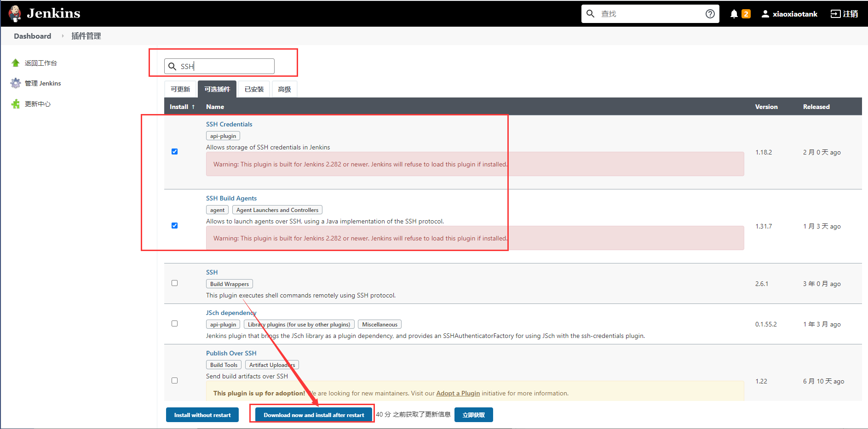This screenshot has height=429, width=868.
Task: Click the 立即获取 button
Action: 473,414
